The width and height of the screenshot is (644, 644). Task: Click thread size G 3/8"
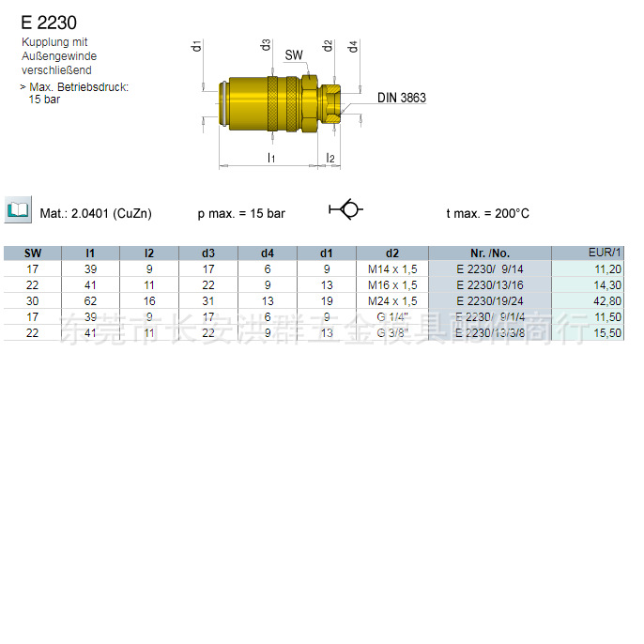coord(392,333)
